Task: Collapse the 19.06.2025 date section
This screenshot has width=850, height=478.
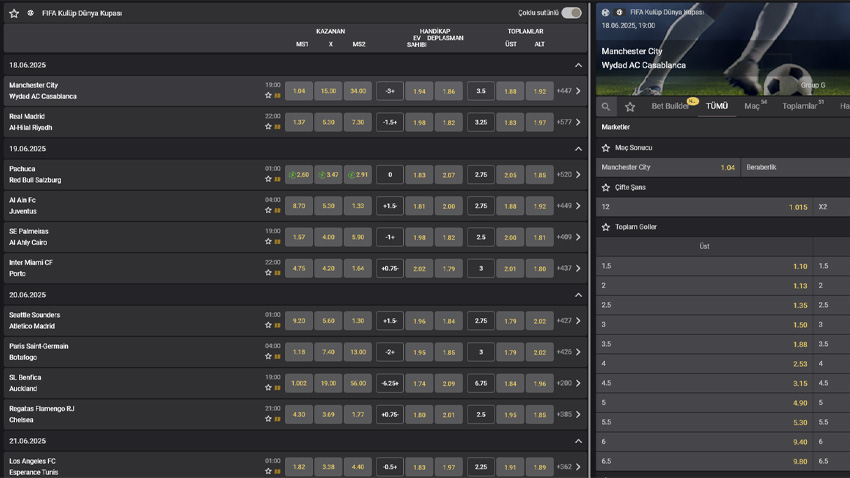Action: [x=578, y=148]
